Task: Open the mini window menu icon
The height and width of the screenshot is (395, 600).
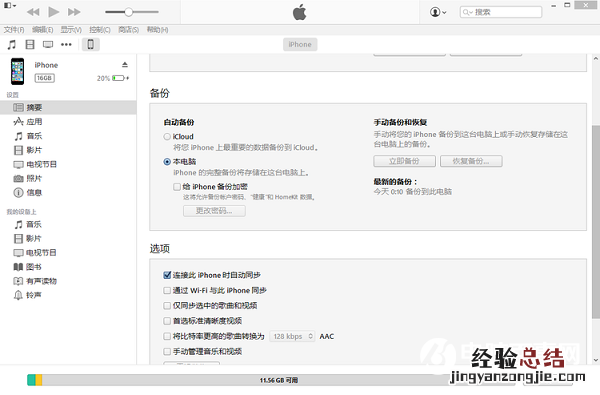Action: click(10, 5)
